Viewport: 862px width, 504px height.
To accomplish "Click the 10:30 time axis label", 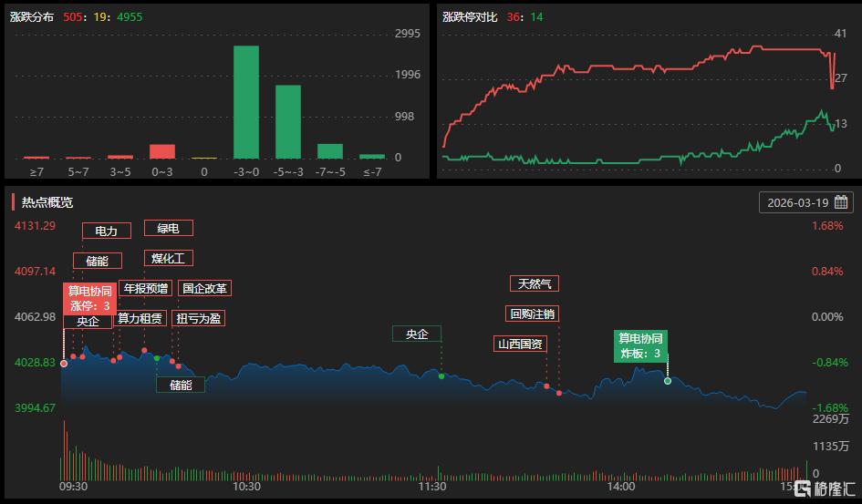I will [246, 487].
